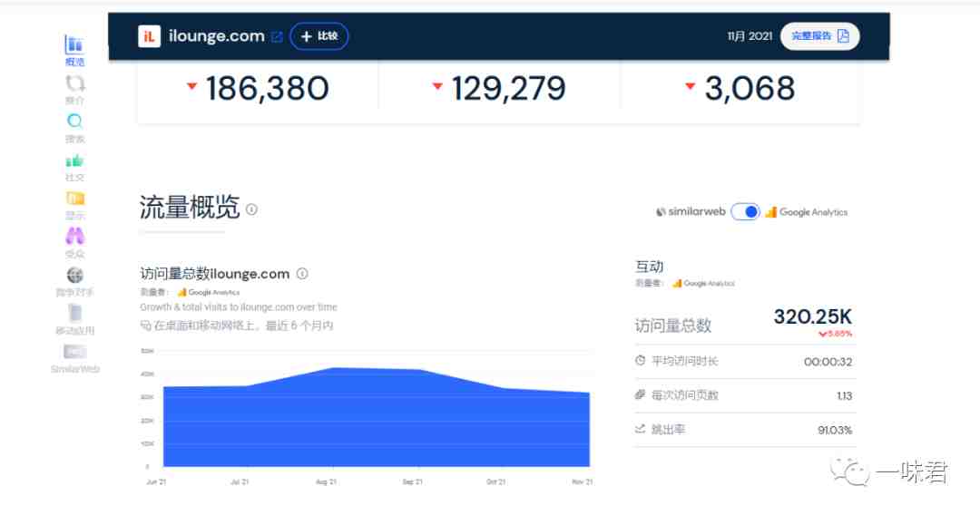This screenshot has width=980, height=515.
Task: Click the bounce rate icon by 跳出率
Action: coord(640,429)
